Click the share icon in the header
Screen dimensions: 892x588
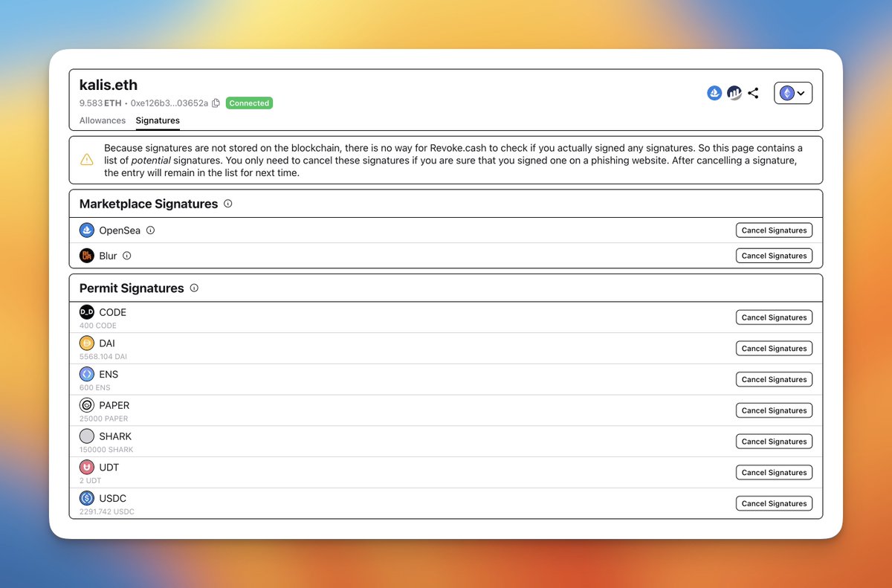coord(753,93)
